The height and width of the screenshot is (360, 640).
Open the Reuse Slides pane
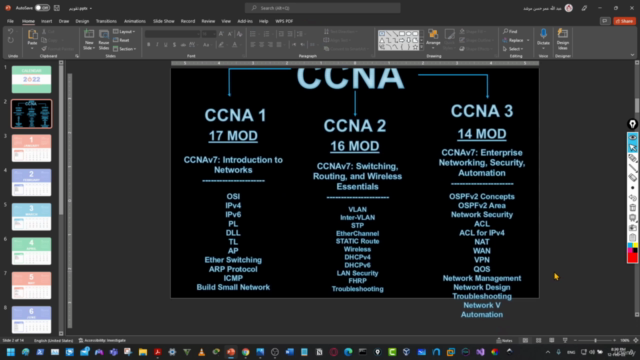click(x=104, y=40)
